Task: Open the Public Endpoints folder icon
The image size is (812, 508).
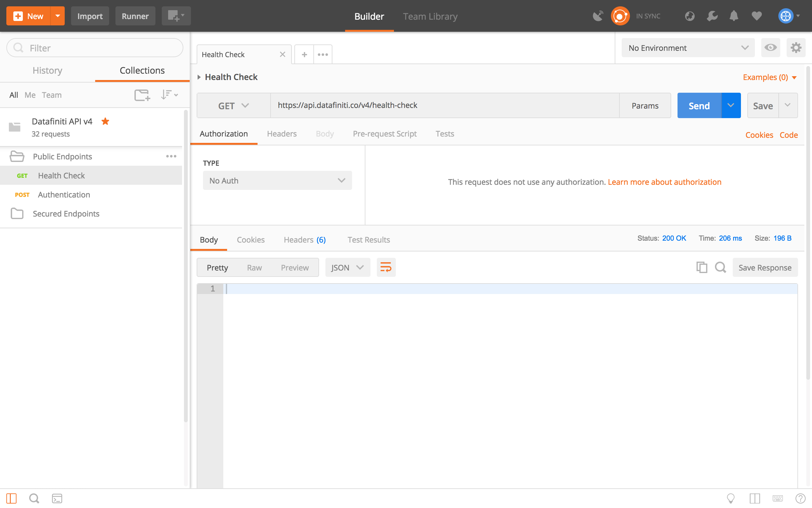Action: tap(17, 156)
